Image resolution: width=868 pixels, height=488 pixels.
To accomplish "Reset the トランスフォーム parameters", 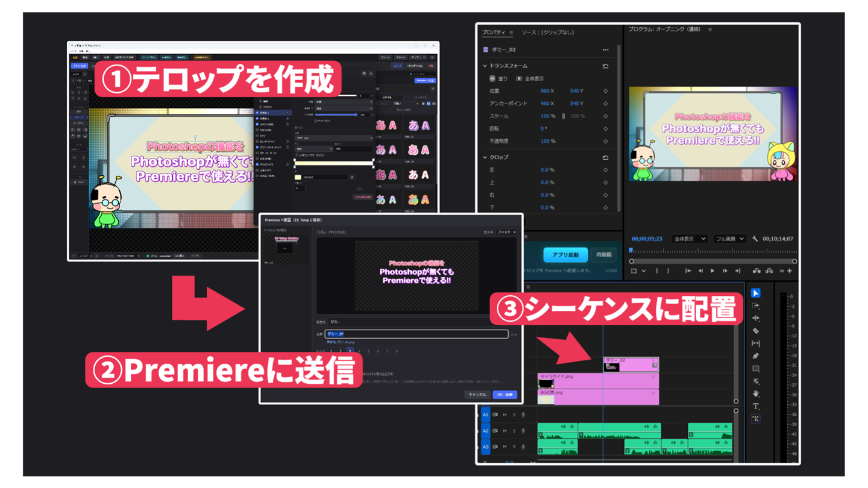I will point(605,66).
